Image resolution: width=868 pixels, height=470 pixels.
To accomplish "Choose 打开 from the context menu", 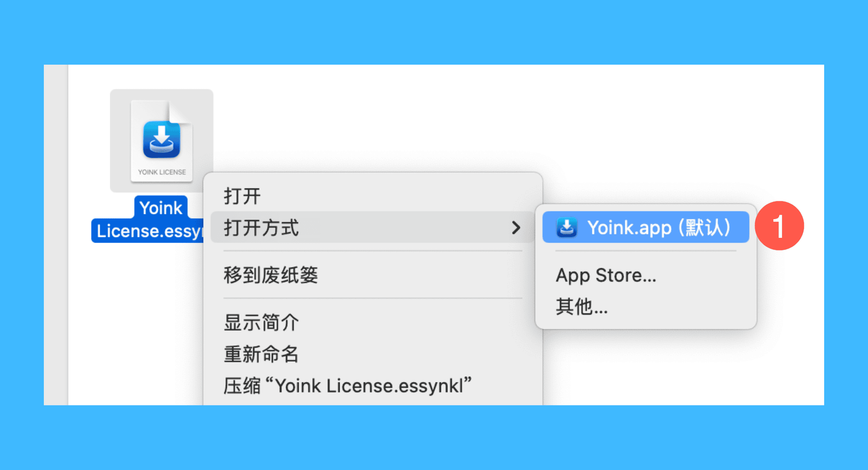I will click(x=372, y=196).
